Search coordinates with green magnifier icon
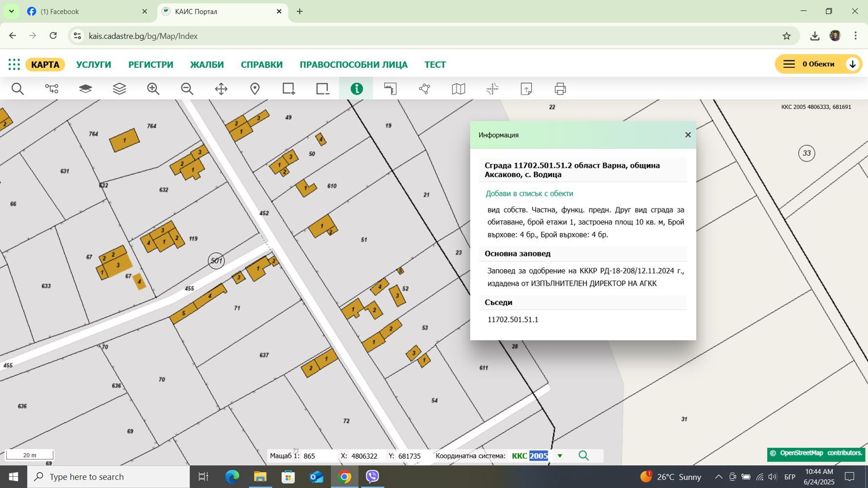The image size is (868, 488). click(x=583, y=456)
